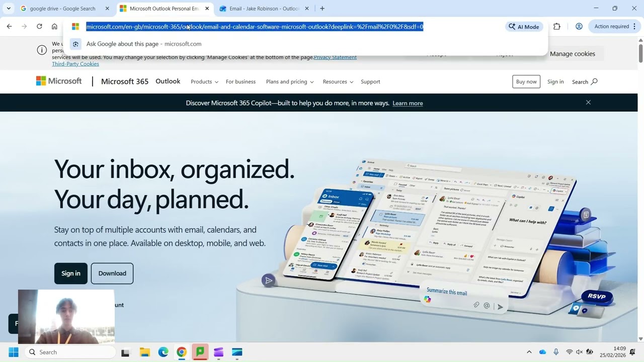Open the Wi-Fi network tray icon
This screenshot has height=362, width=644.
(x=570, y=352)
